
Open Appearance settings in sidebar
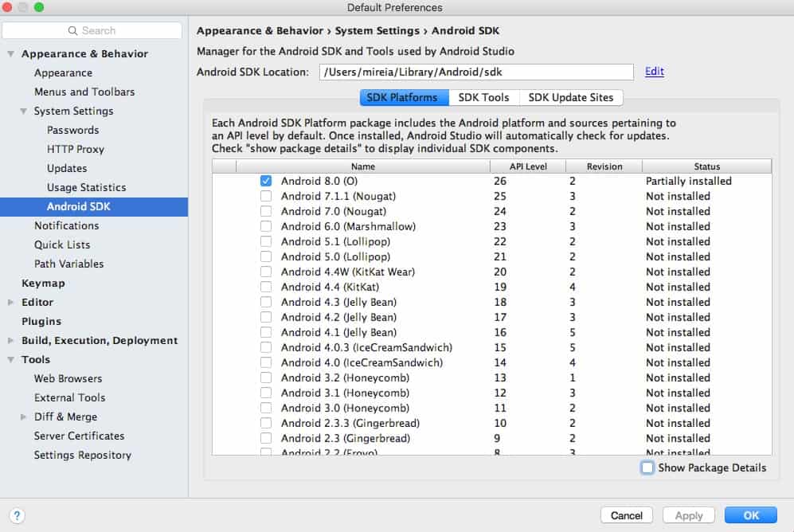click(63, 73)
